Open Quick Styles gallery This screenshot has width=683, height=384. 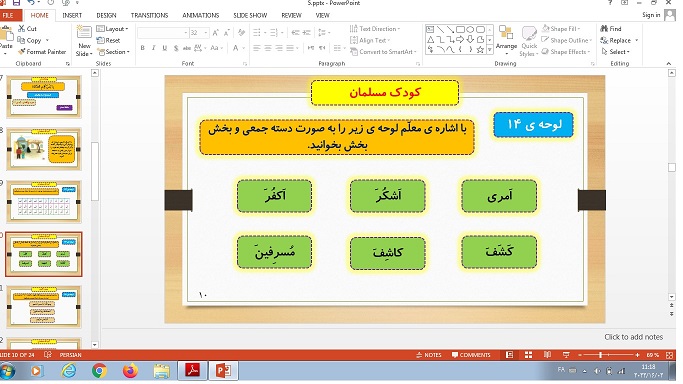[x=529, y=42]
